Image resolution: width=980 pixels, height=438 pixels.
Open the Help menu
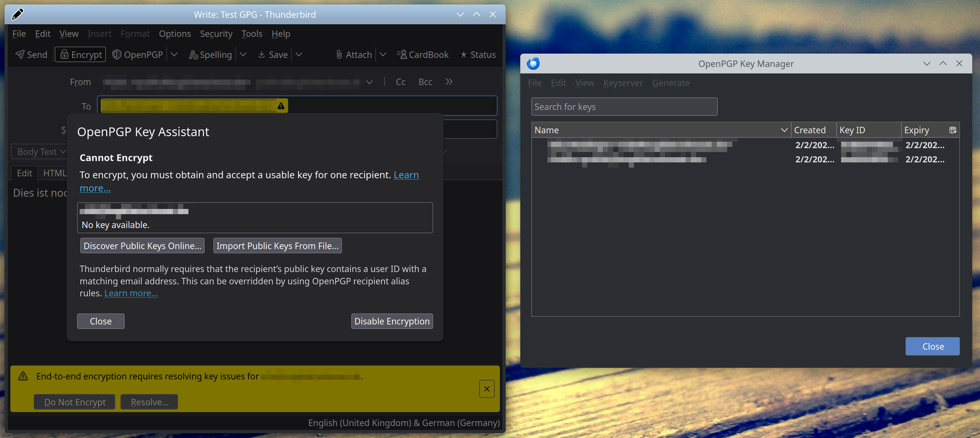(x=281, y=34)
